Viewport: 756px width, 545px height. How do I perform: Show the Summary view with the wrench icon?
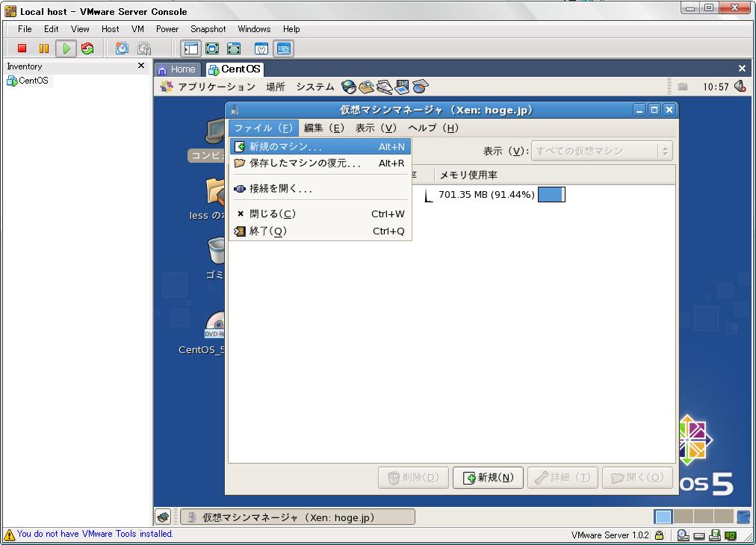tap(261, 49)
